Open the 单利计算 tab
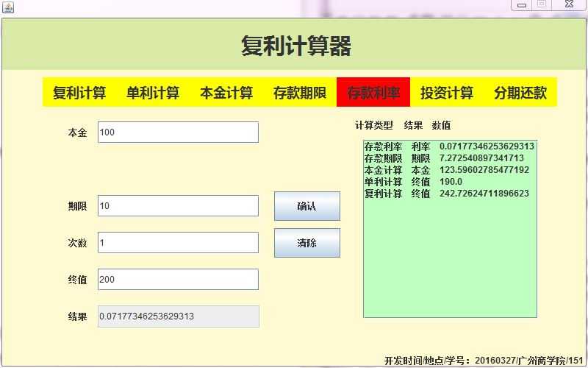The height and width of the screenshot is (368, 588). tap(153, 93)
